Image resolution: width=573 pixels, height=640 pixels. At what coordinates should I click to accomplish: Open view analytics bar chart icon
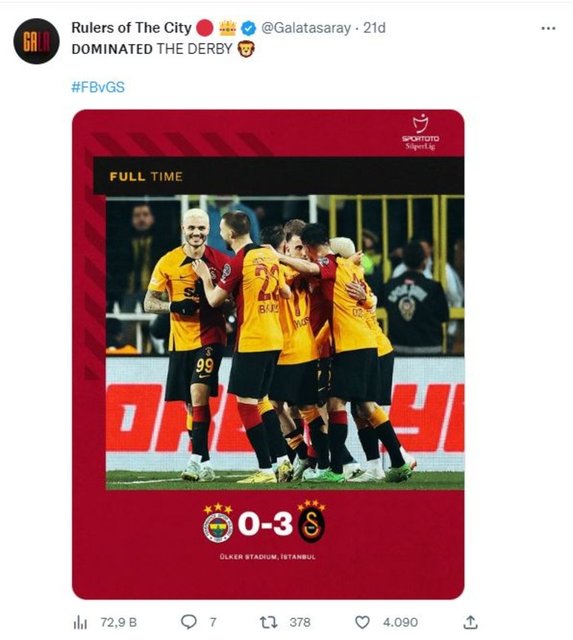tap(80, 623)
